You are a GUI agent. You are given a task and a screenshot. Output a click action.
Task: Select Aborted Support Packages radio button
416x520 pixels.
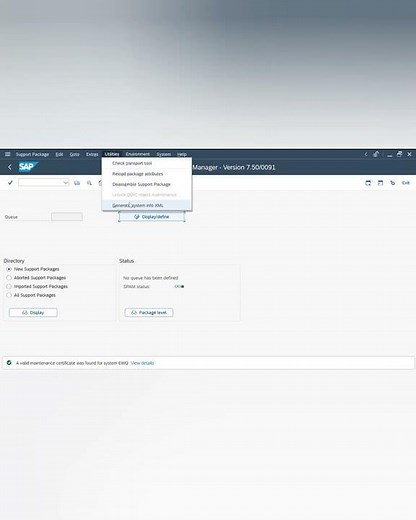click(x=9, y=278)
